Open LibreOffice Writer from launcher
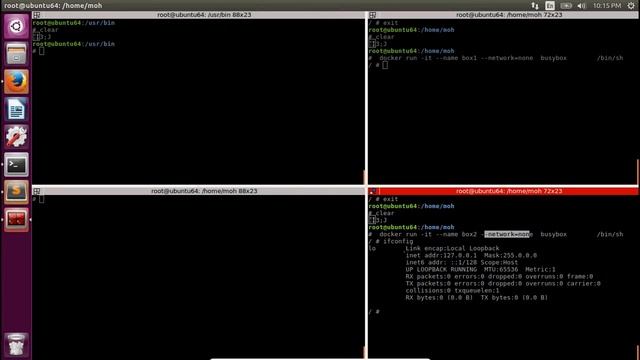Image resolution: width=640 pixels, height=360 pixels. point(16,109)
